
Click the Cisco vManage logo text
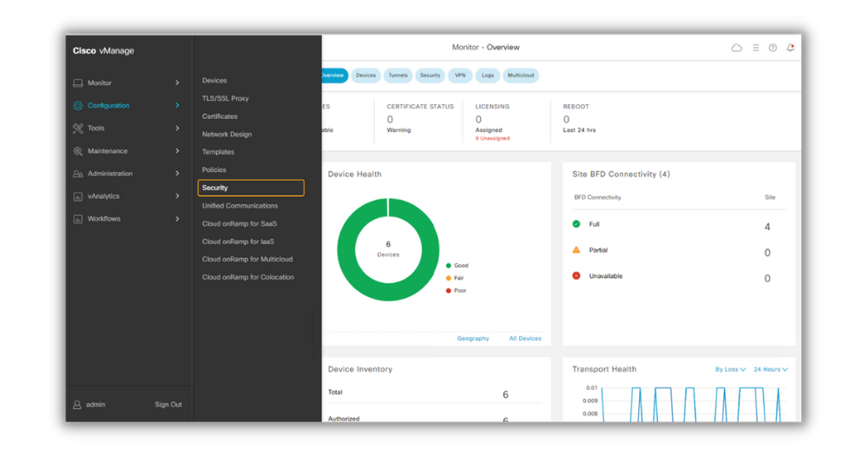click(103, 51)
